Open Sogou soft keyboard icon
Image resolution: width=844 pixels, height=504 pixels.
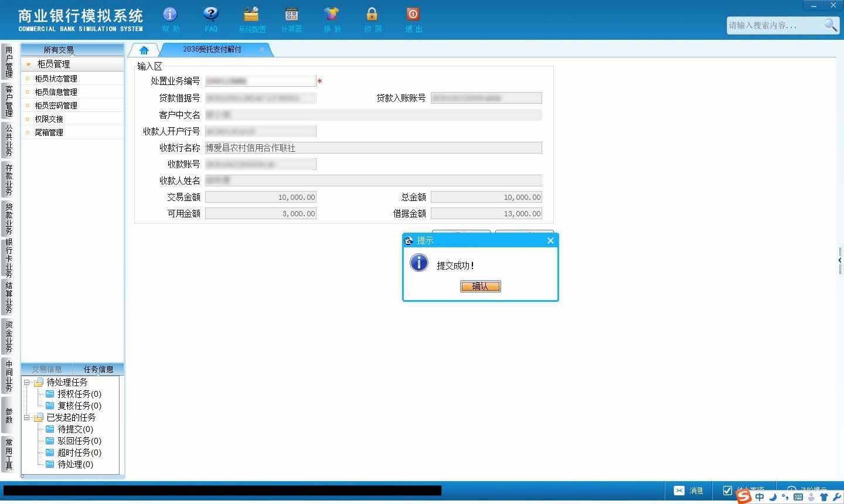tap(798, 497)
